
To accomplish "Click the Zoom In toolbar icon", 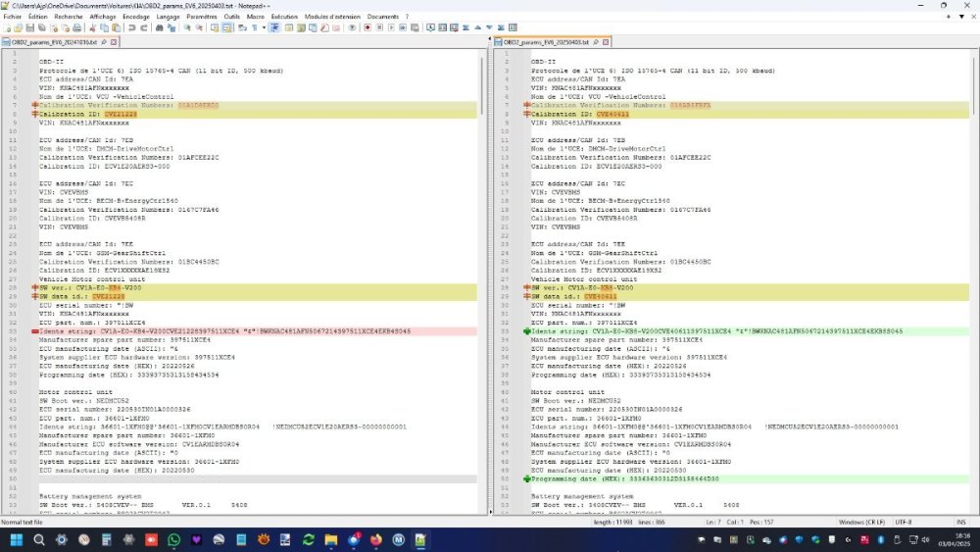I will (x=187, y=27).
